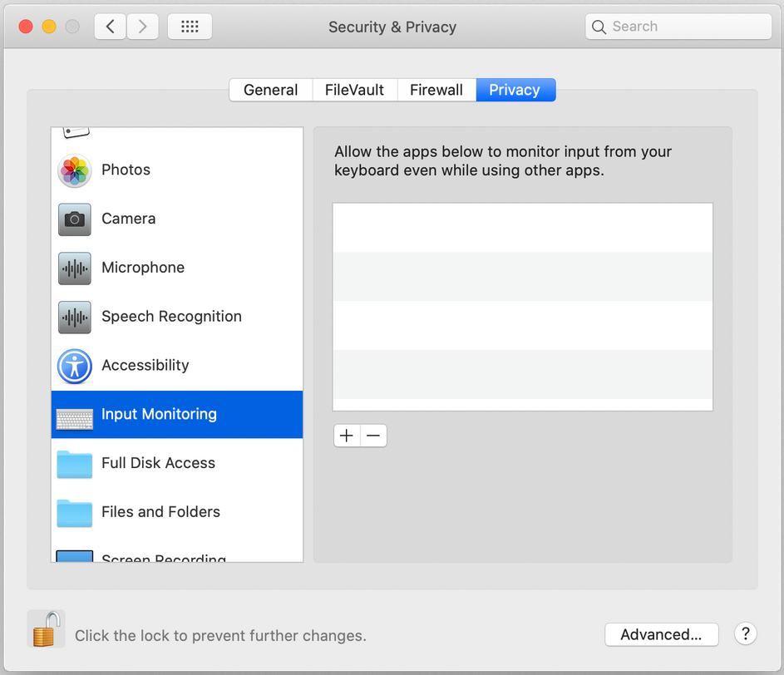Select Full Disk Access category
Image resolution: width=784 pixels, height=675 pixels.
[177, 464]
